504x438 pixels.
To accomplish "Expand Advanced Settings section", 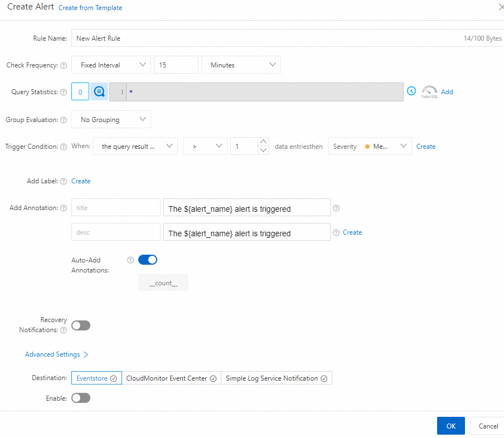I will click(x=56, y=354).
